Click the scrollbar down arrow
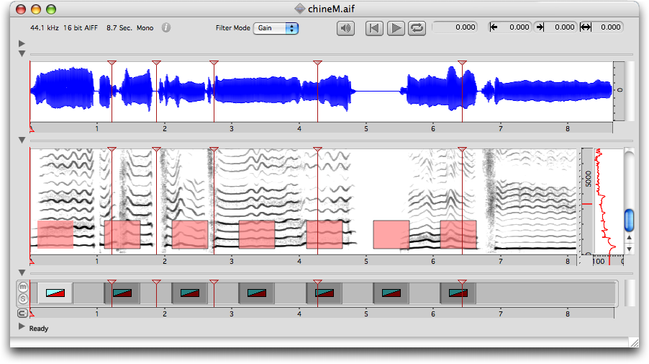The image size is (649, 364). coord(629,249)
